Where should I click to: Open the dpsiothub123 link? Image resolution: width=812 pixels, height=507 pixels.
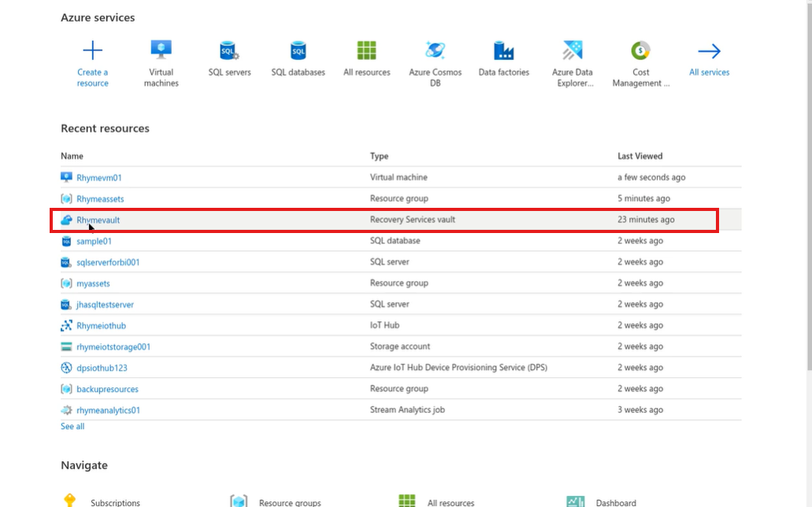coord(102,368)
